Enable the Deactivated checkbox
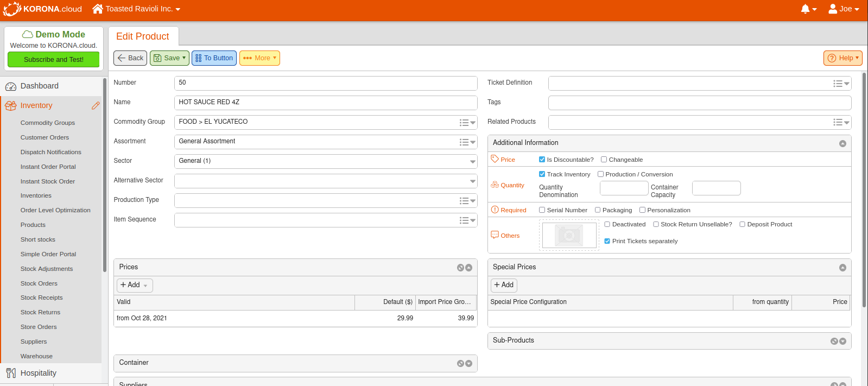The height and width of the screenshot is (386, 868). coord(607,224)
